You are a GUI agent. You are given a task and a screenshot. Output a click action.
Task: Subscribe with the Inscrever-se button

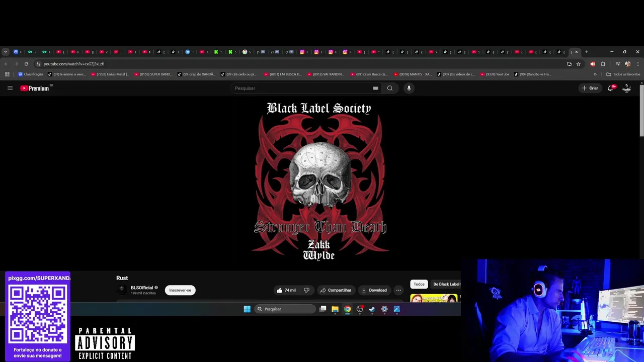click(180, 290)
